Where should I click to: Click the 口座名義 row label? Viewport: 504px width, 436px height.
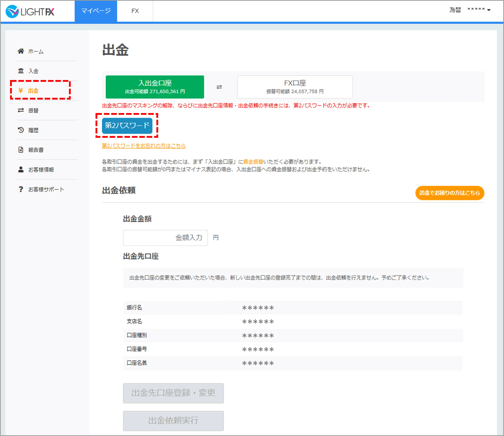[x=137, y=363]
